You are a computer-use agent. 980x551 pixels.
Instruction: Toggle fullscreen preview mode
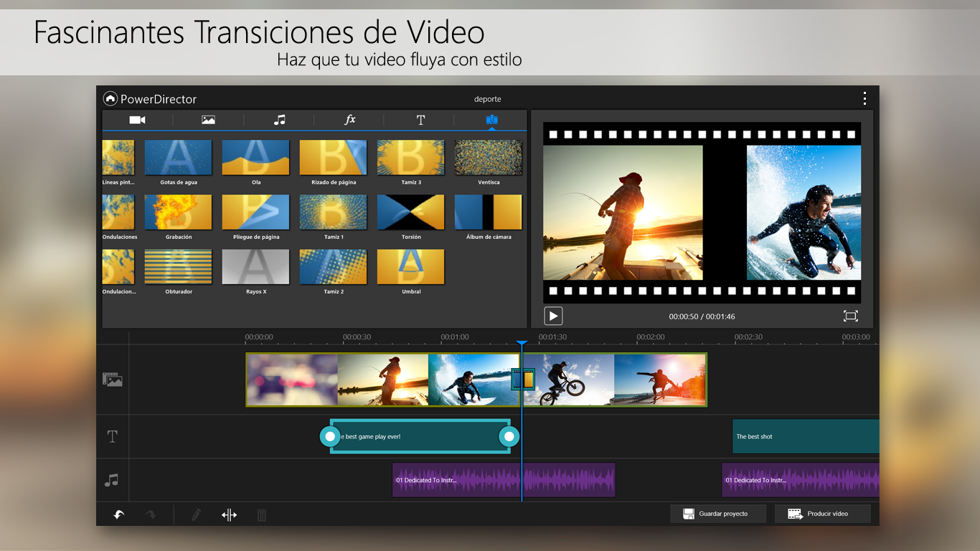pos(850,316)
